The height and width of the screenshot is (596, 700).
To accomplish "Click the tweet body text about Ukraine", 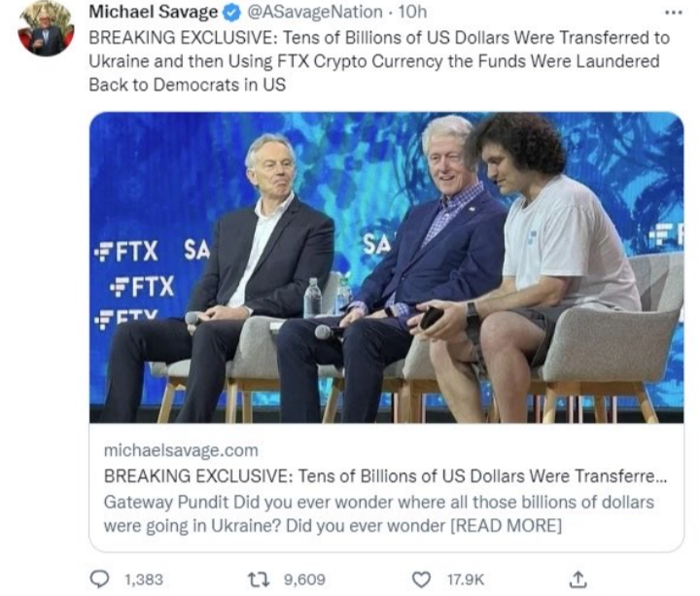I will 379,61.
